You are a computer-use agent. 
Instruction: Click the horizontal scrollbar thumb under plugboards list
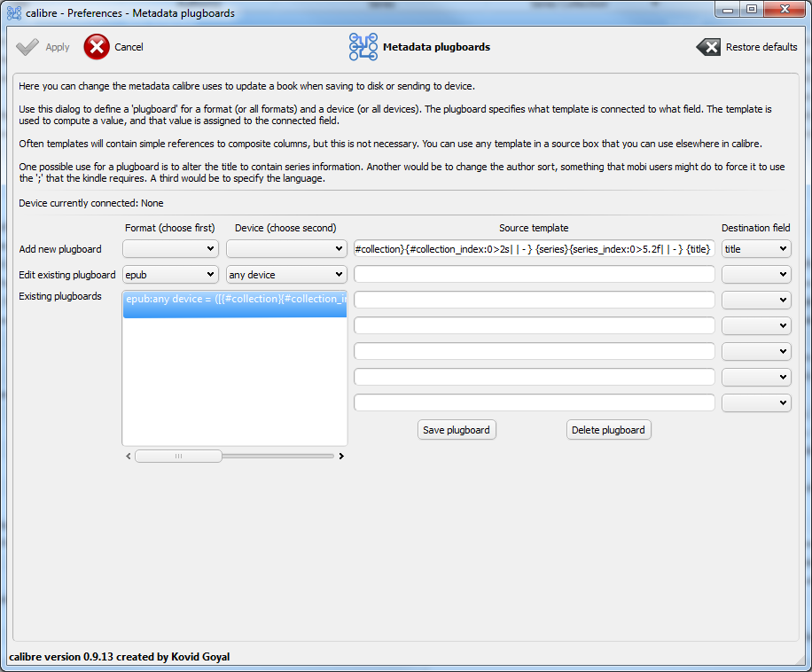(x=179, y=456)
